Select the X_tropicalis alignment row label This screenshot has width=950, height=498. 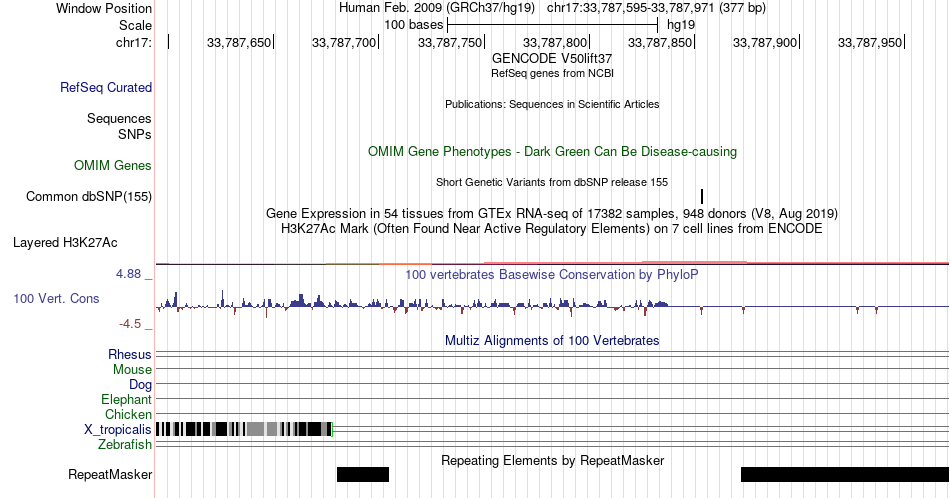pos(118,430)
